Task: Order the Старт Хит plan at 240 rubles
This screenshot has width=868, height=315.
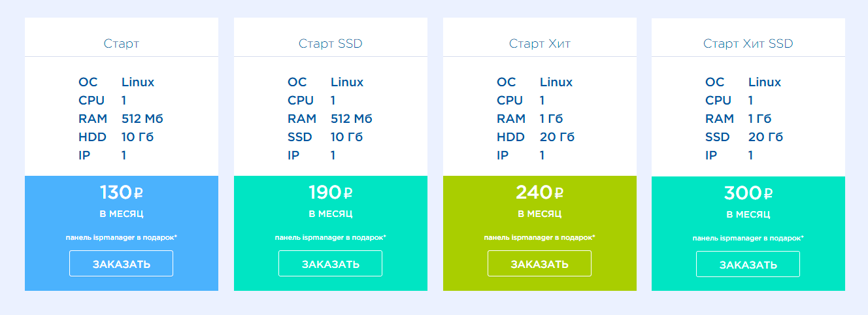Action: [x=539, y=263]
